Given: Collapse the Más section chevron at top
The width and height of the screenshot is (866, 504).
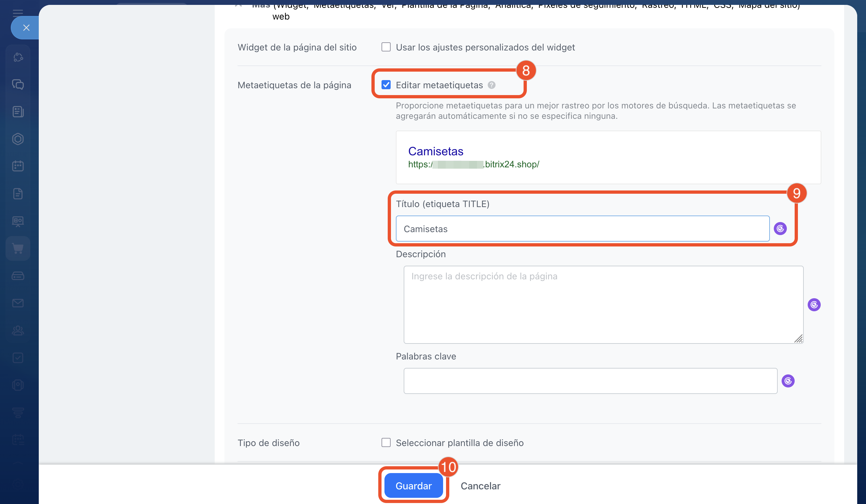Looking at the screenshot, I should 239,6.
